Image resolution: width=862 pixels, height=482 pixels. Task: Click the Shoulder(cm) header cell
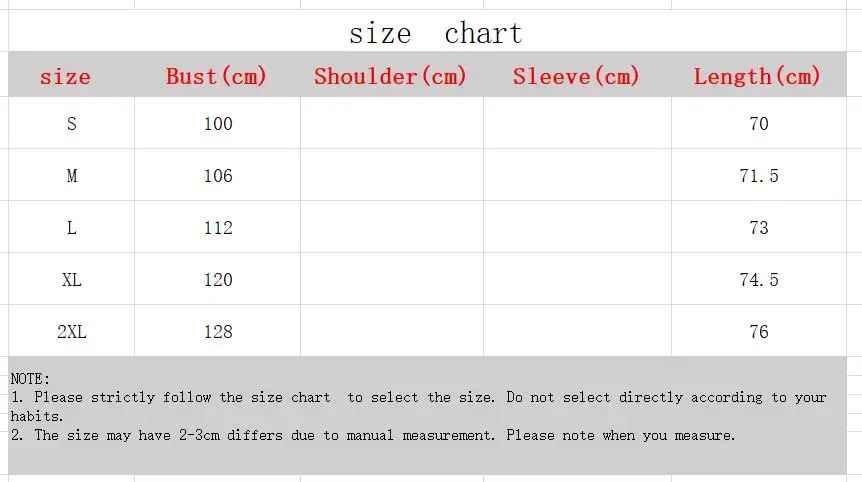tap(391, 76)
